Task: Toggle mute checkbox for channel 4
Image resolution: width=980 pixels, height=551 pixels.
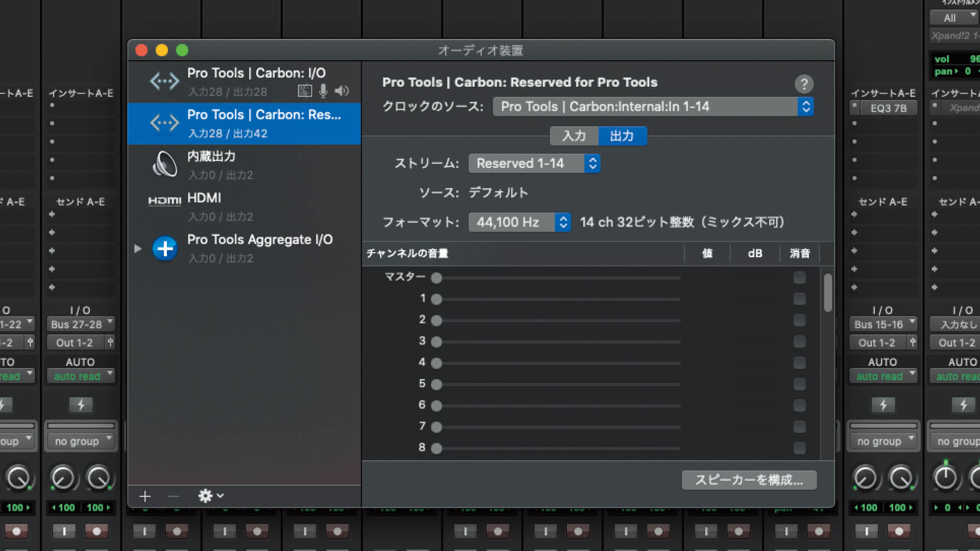Action: 799,363
